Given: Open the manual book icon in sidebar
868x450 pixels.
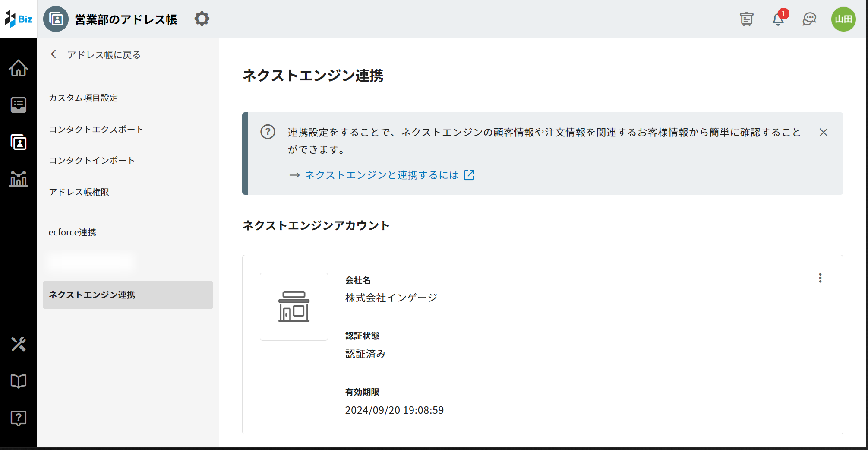Looking at the screenshot, I should pos(19,381).
